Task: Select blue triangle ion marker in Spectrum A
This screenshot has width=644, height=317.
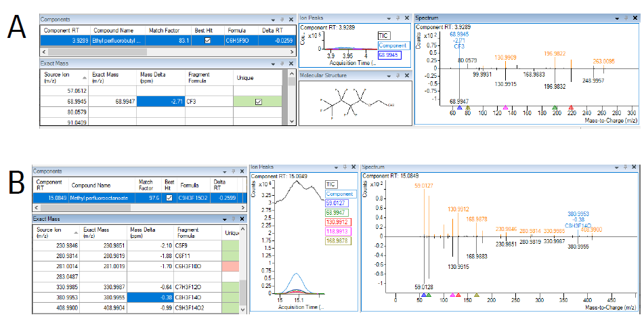Action: coord(459,107)
